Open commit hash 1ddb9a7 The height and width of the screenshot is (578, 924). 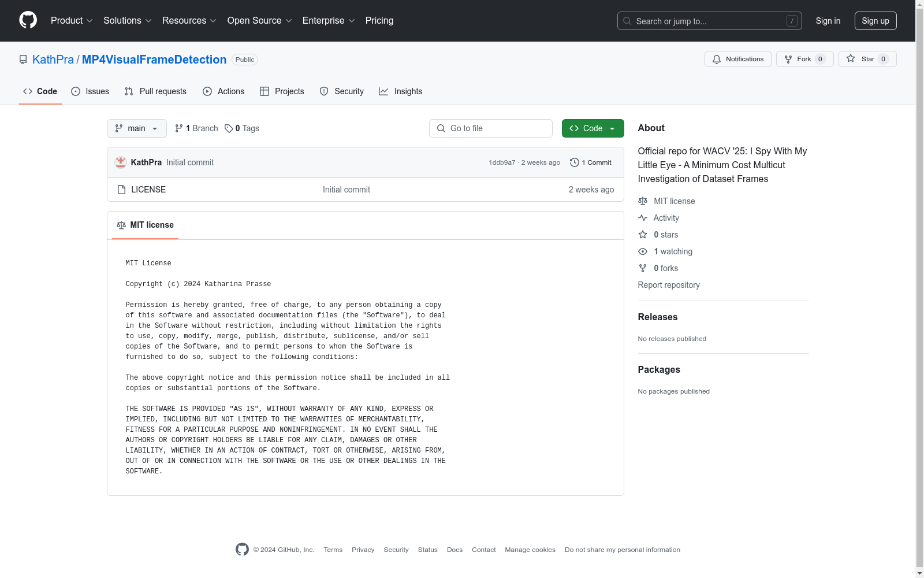[x=502, y=162]
